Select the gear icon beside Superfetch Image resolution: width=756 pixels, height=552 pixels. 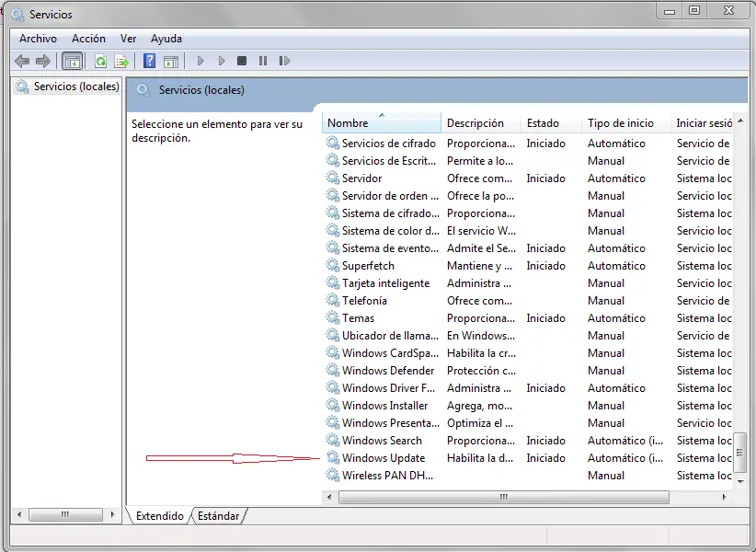point(333,265)
